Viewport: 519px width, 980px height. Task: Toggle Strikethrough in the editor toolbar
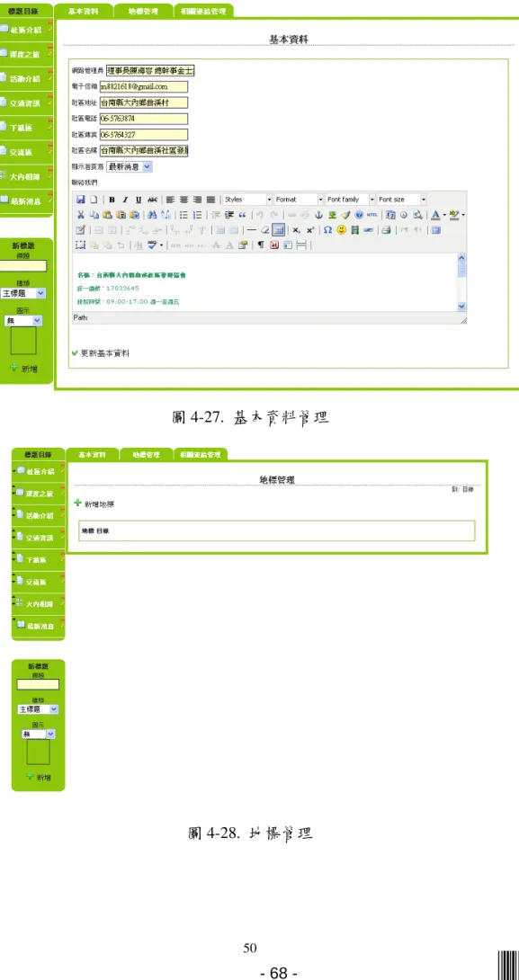click(152, 200)
